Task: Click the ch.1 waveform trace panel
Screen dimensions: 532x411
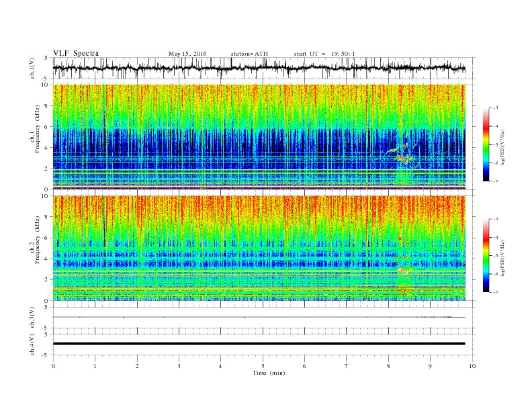Action: (x=264, y=68)
